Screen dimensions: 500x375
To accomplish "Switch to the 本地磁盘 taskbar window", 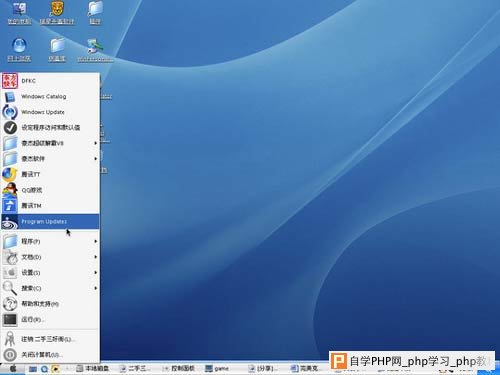I will [x=93, y=369].
